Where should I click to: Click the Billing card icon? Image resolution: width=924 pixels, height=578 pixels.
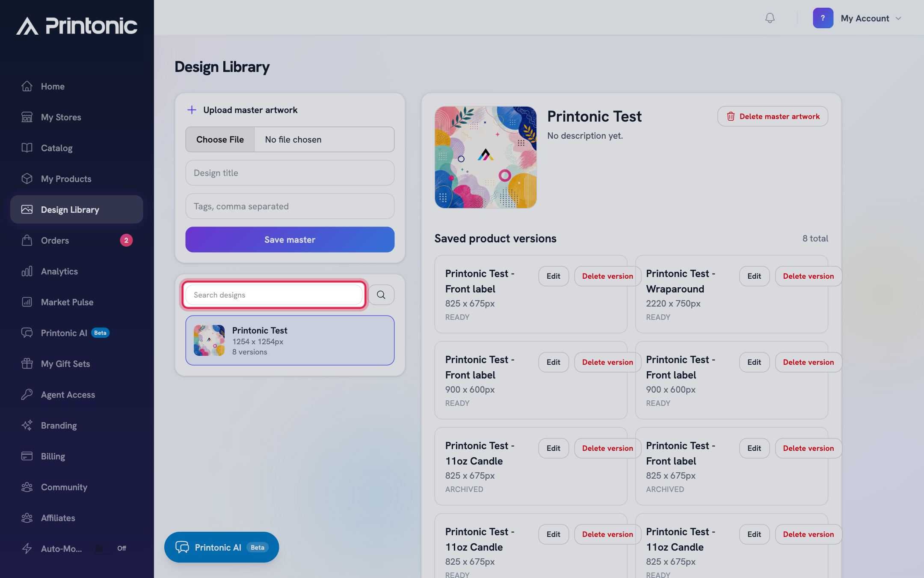click(27, 456)
